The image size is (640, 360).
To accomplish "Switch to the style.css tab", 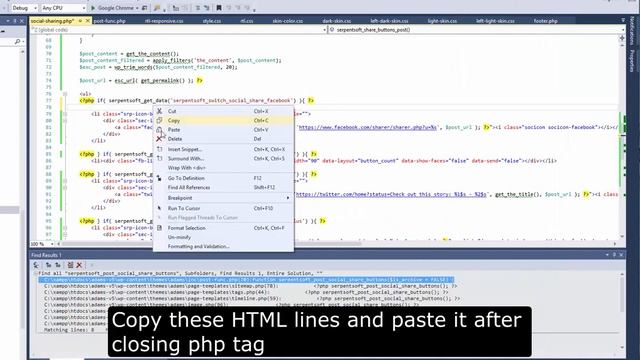I will point(211,21).
